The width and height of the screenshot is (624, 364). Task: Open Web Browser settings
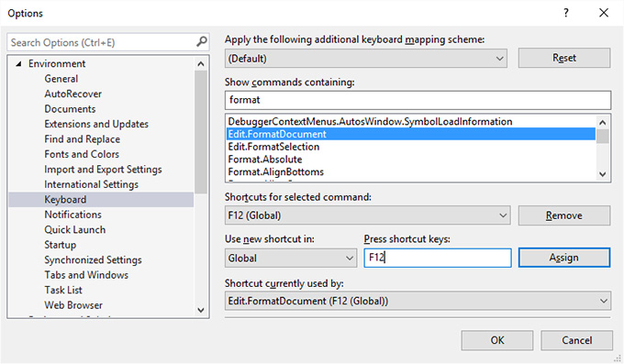coord(73,305)
